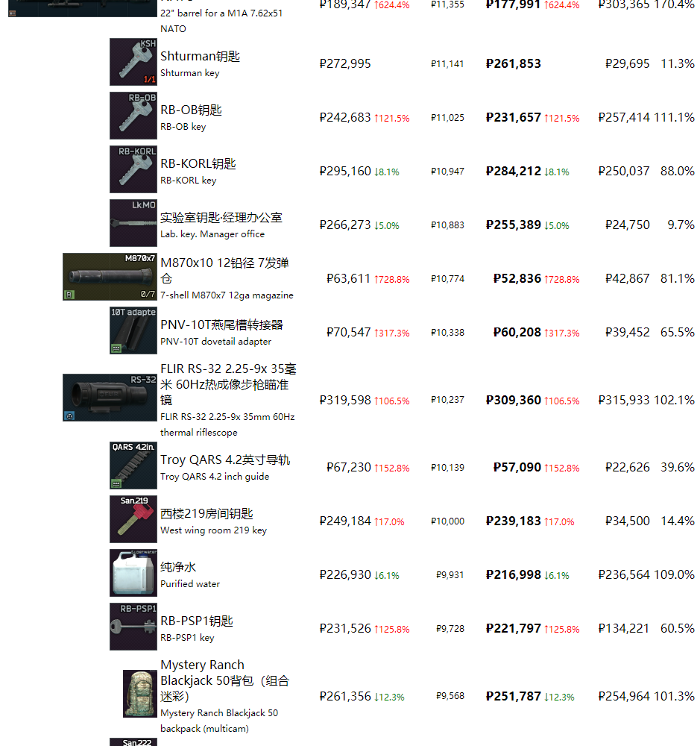Select the ₽251,787 Blackjack backpack net value
This screenshot has height=746, width=700.
[x=514, y=697]
